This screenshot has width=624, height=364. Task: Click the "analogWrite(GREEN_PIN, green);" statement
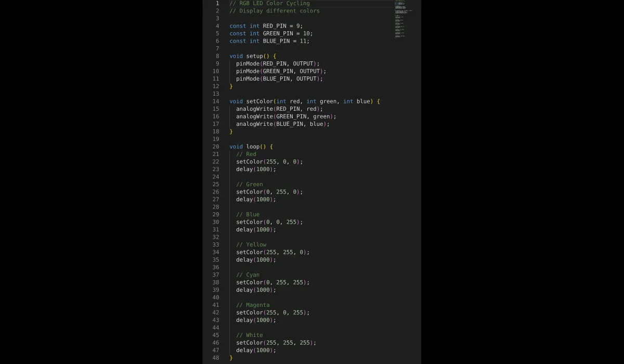286,116
